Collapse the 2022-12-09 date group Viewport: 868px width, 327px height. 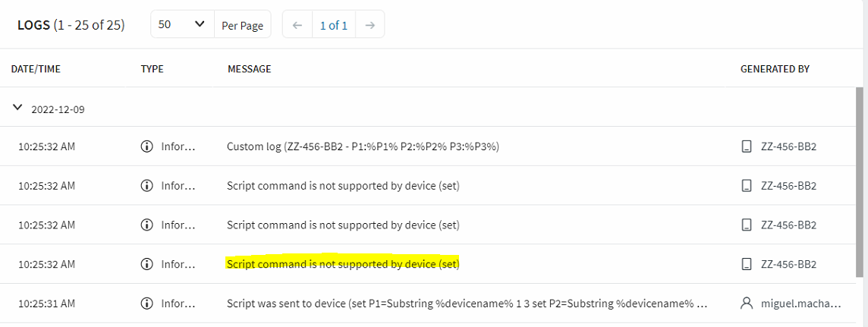18,108
